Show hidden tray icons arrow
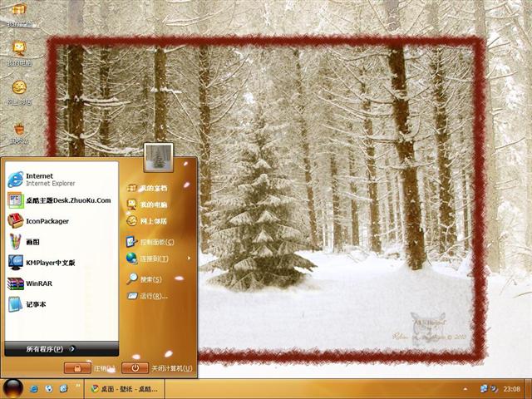The width and height of the screenshot is (532, 399). 465,389
